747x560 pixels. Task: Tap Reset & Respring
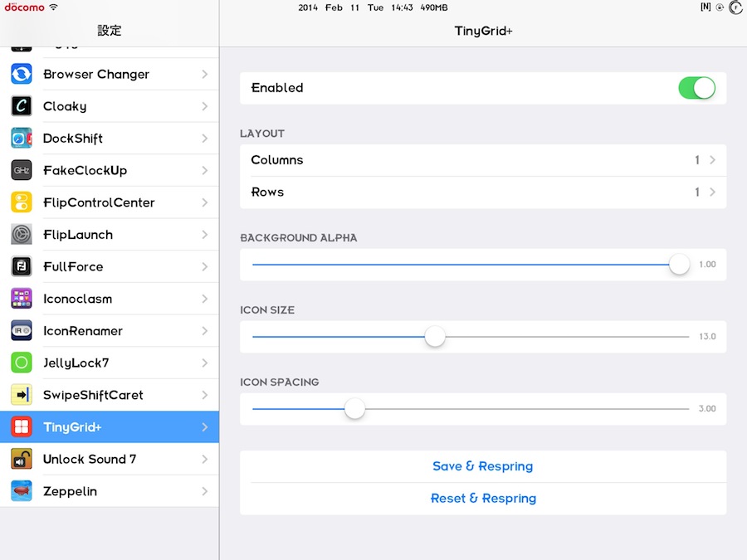pyautogui.click(x=483, y=499)
